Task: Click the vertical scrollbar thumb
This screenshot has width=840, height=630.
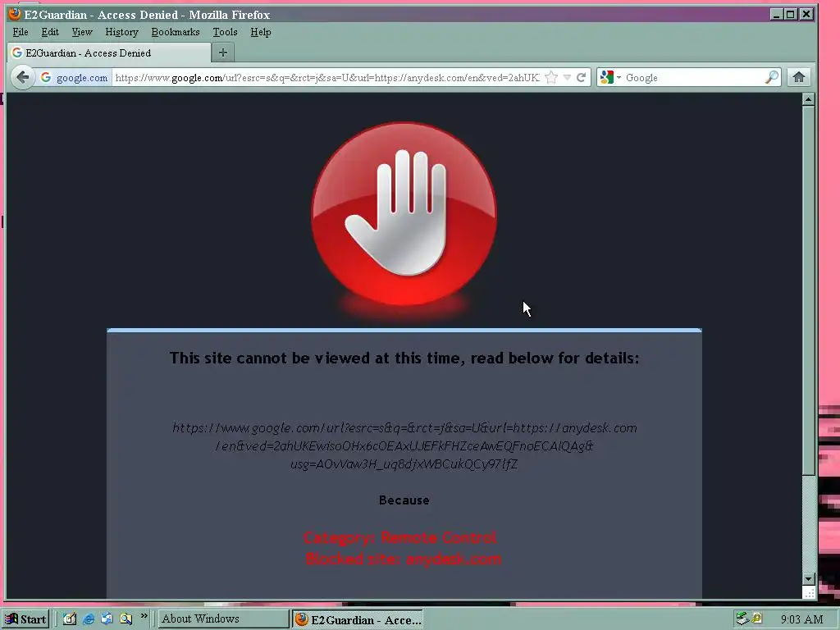Action: pyautogui.click(x=809, y=290)
